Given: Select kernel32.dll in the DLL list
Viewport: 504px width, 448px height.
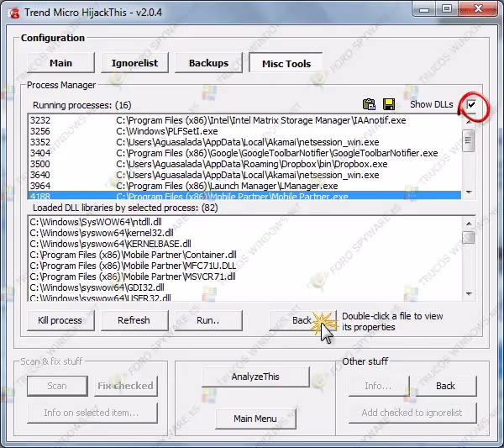Looking at the screenshot, I should tap(244, 233).
